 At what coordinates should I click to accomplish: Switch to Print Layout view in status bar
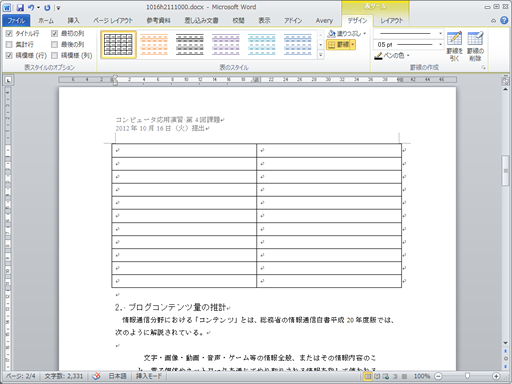pyautogui.click(x=367, y=376)
